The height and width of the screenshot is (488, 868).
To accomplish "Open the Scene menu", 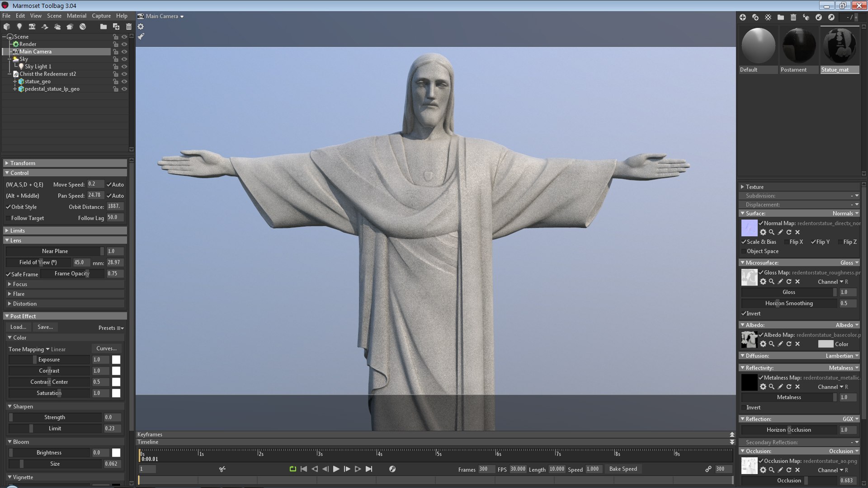I will (x=54, y=16).
